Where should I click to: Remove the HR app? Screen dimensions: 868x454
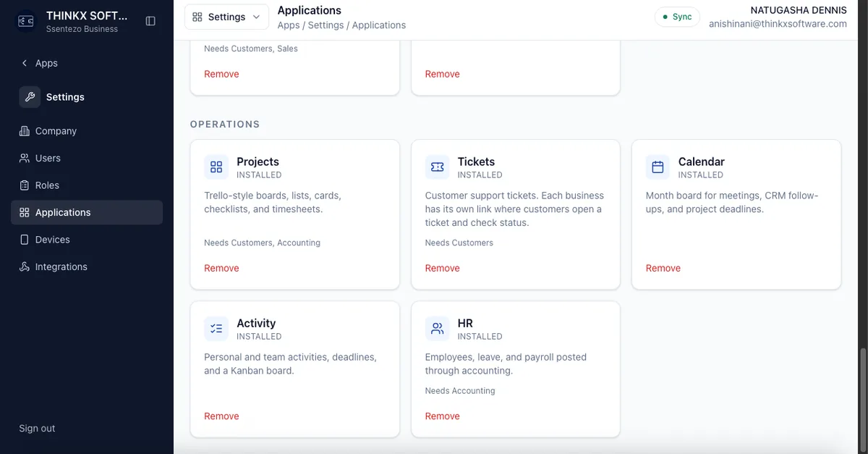coord(442,416)
